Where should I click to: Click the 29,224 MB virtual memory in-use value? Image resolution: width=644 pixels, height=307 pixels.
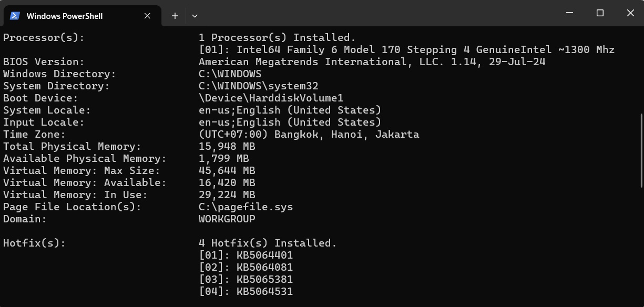tap(227, 195)
